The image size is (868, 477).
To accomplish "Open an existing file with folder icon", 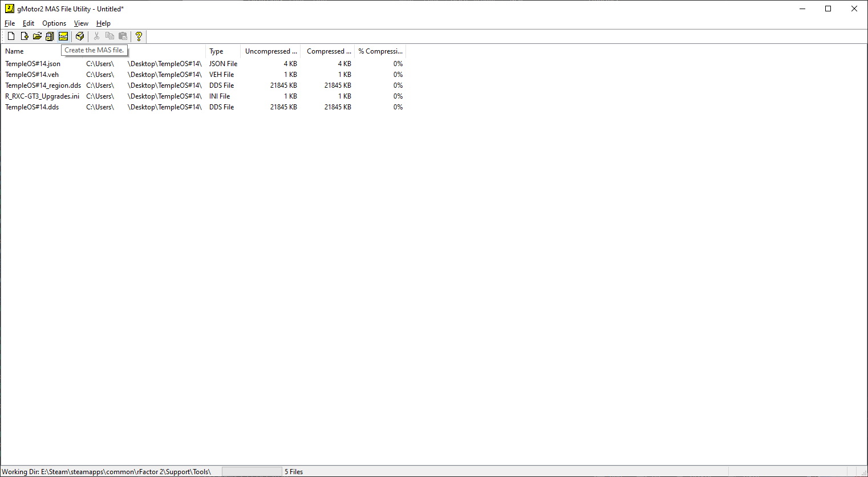I will [x=37, y=36].
